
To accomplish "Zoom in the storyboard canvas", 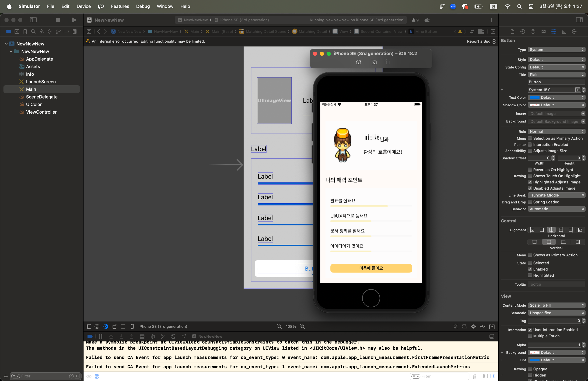I will (x=302, y=326).
